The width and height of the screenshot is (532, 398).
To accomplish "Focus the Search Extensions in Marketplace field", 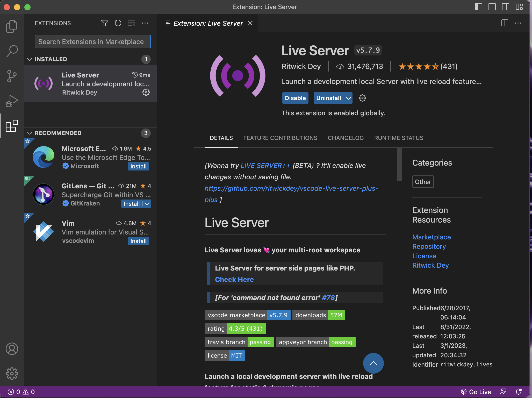I will pos(92,41).
